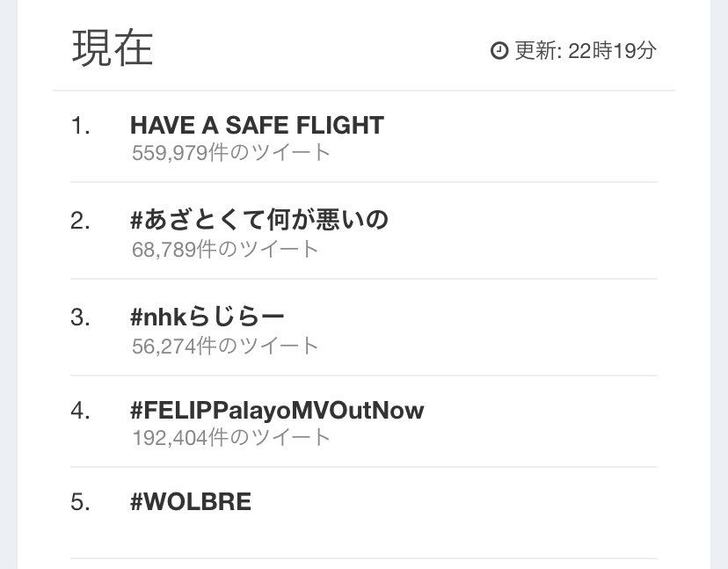Click the 56,274件のツイート count
Image resolution: width=728 pixels, height=569 pixels.
[225, 346]
